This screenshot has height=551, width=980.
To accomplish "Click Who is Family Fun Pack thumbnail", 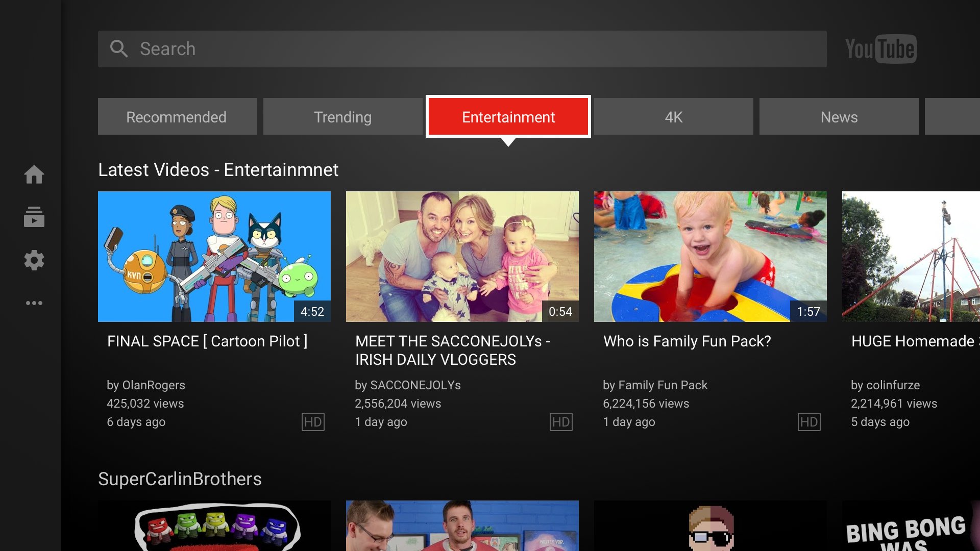I will point(709,256).
